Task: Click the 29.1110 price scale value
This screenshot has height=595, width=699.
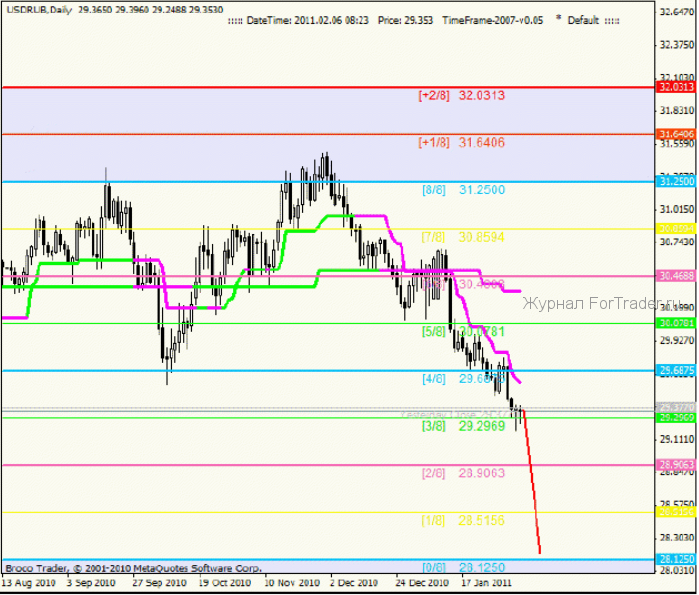Action: 677,439
